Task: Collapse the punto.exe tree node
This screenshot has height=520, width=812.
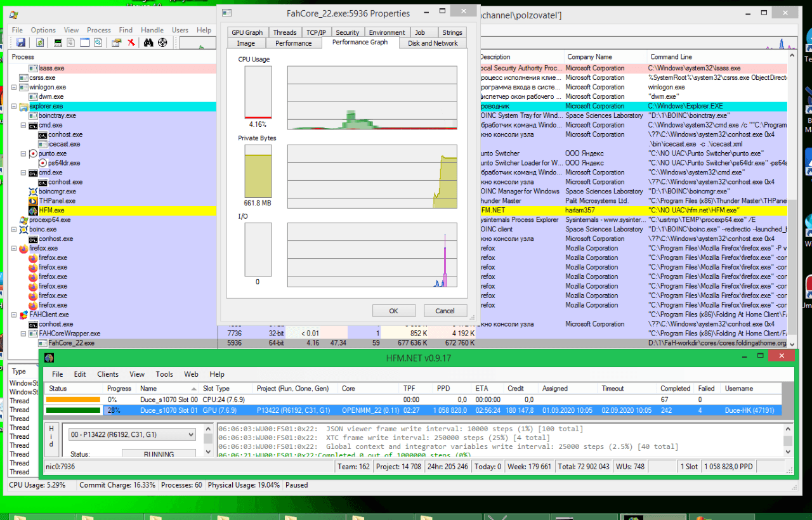Action: point(24,153)
